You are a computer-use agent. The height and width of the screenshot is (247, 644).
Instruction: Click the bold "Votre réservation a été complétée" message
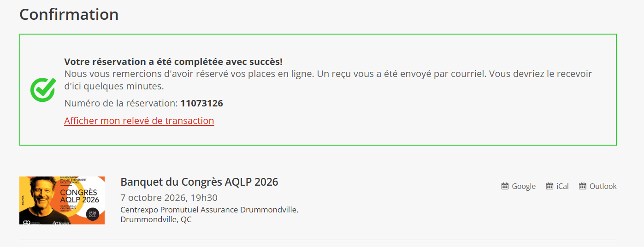[x=173, y=62]
